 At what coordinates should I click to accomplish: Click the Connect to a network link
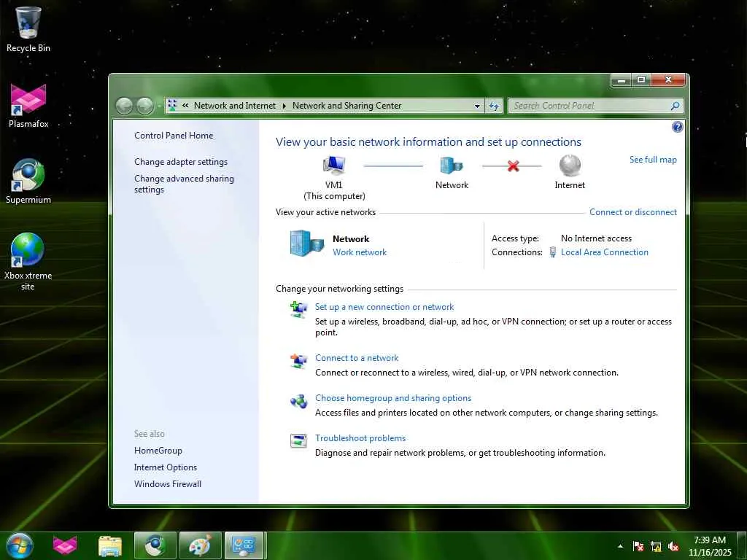tap(357, 357)
